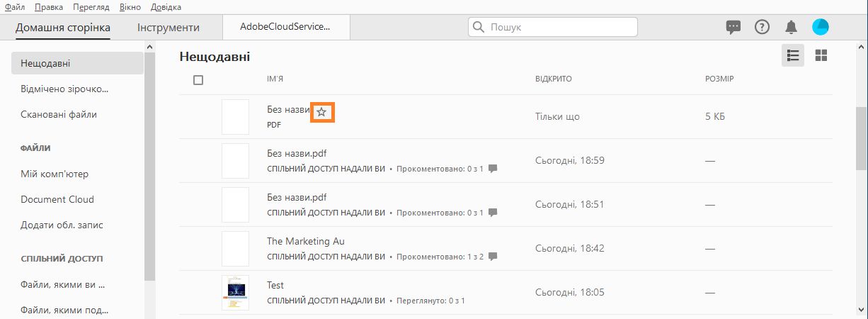
Task: Select Нещодавні in the sidebar
Action: click(78, 63)
